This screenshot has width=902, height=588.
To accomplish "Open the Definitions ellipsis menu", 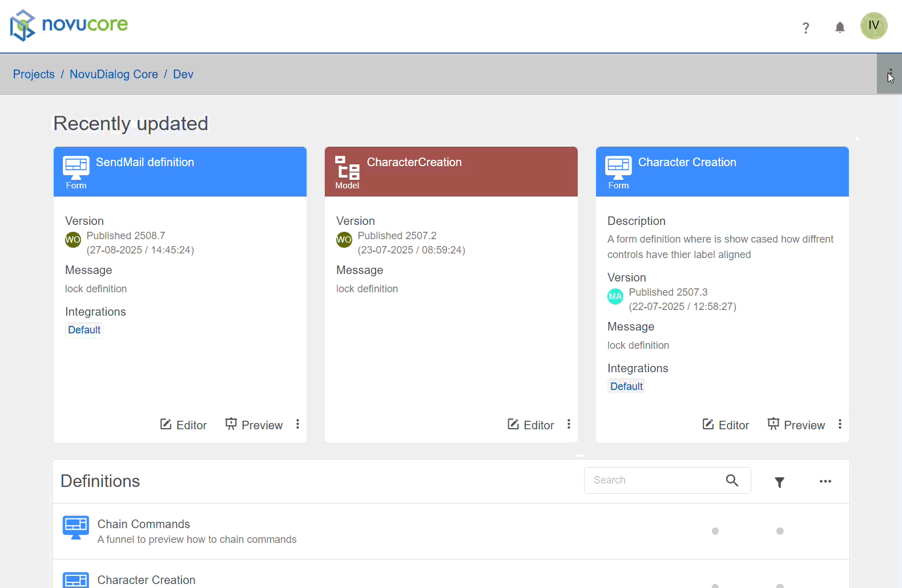I will pos(825,481).
